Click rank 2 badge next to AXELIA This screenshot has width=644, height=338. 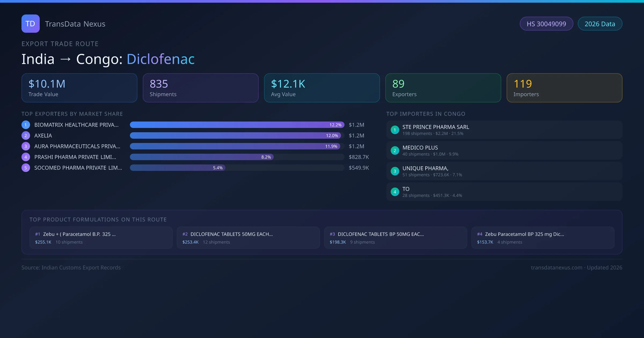click(26, 135)
